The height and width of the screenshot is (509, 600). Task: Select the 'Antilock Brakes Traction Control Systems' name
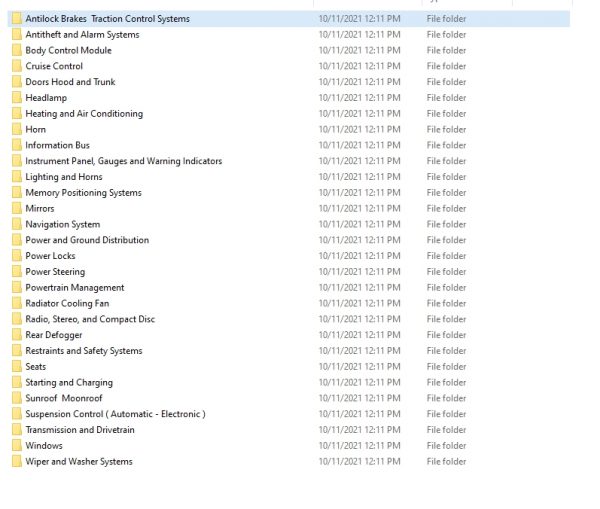(108, 19)
